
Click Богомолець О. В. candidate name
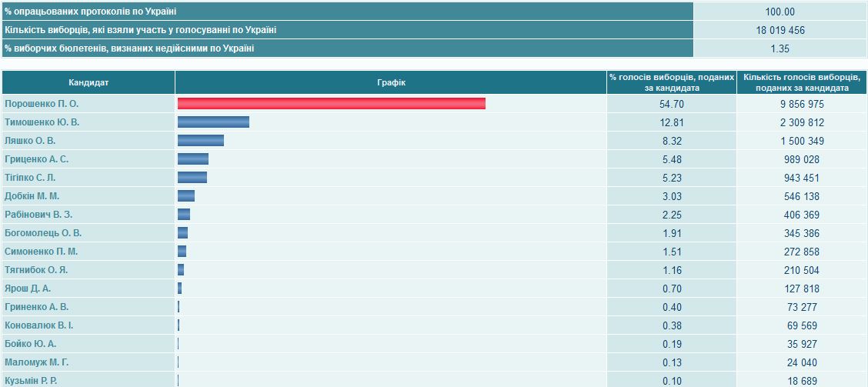tap(43, 233)
